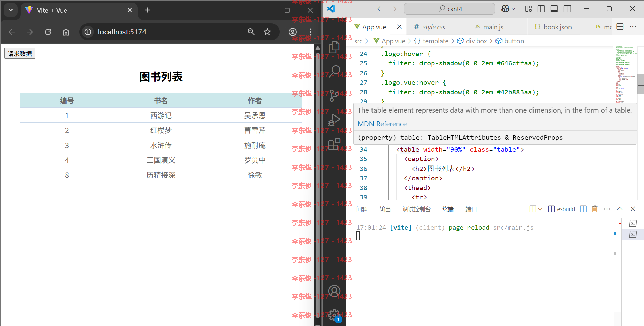Close the terminal panel
The height and width of the screenshot is (326, 644).
(633, 209)
